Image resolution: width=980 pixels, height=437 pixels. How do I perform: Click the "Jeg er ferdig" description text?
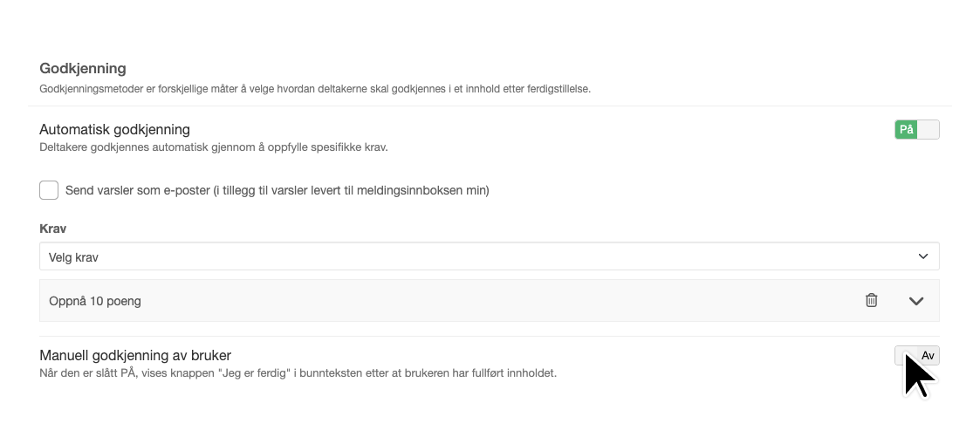298,374
